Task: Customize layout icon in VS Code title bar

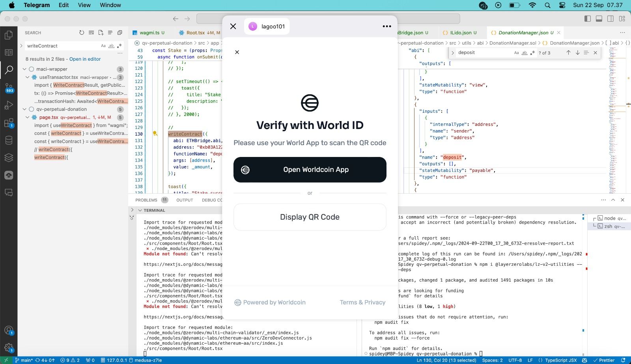Action: coord(622,19)
